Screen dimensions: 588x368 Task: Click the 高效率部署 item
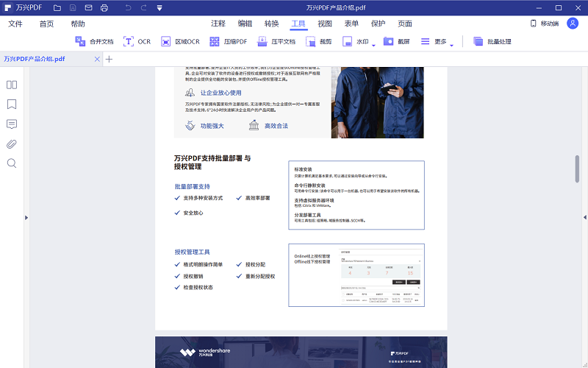pos(258,198)
